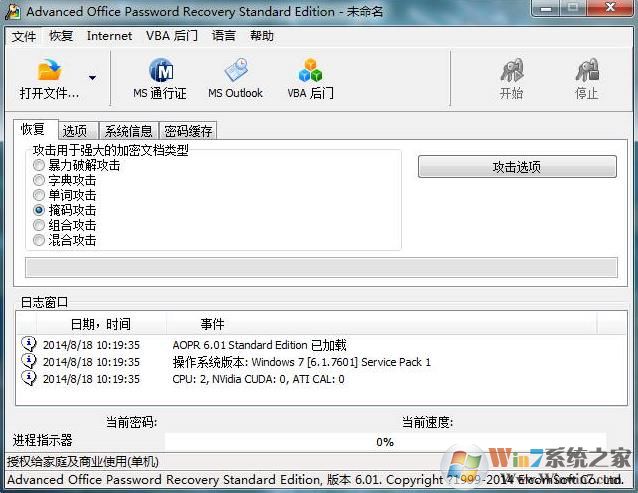Click the 授权给家庭及商业使用(单机) status text

click(x=83, y=462)
